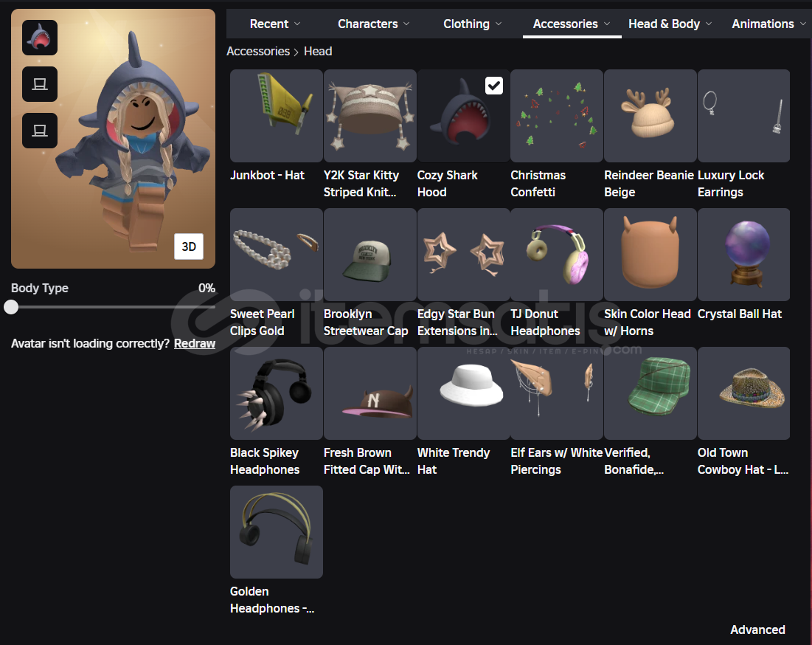Image resolution: width=812 pixels, height=645 pixels.
Task: Choose the TJ Donut Headphones accessory
Action: coord(556,255)
